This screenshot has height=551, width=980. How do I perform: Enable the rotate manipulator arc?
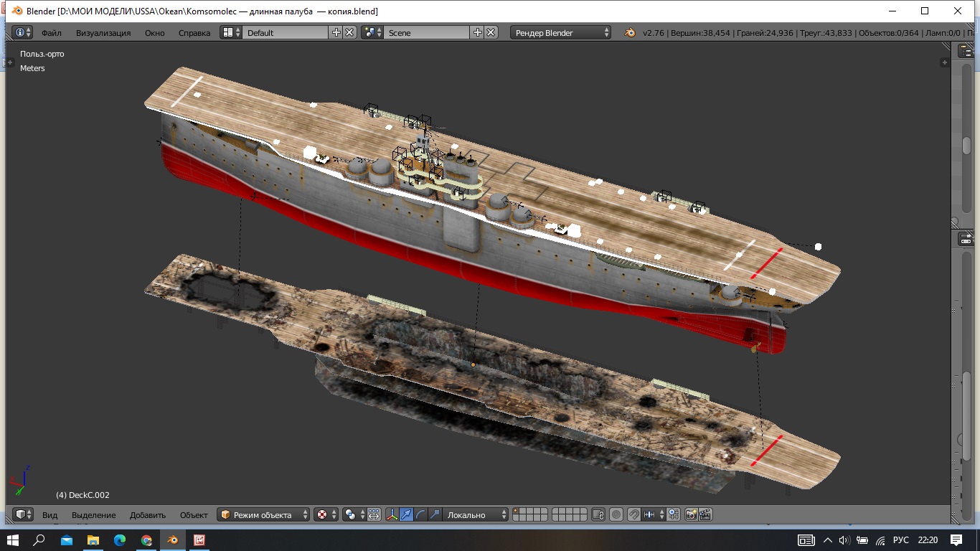coord(420,515)
